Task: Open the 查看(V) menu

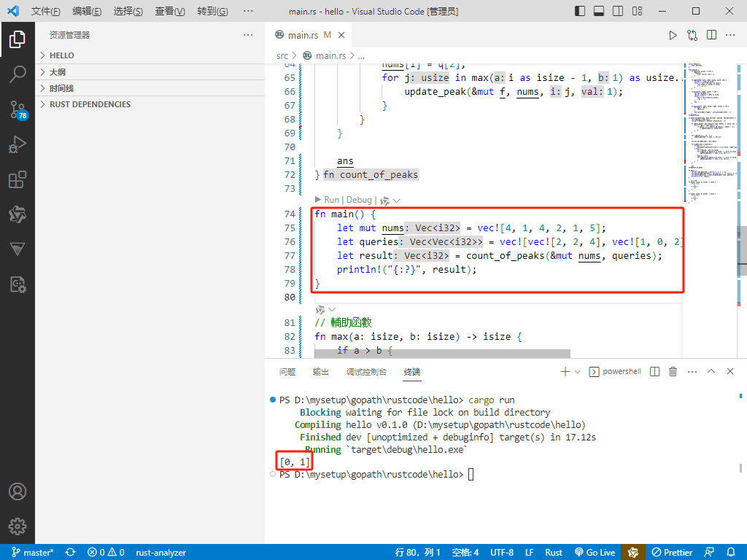Action: (170, 11)
